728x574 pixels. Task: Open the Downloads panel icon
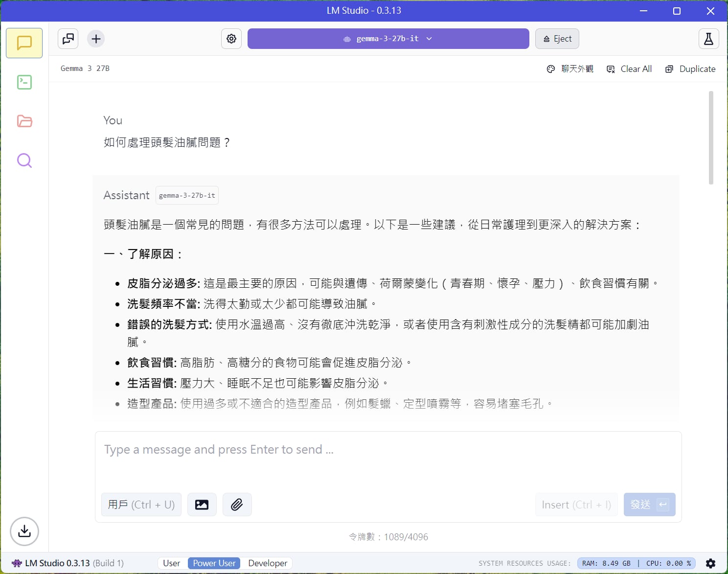tap(24, 531)
